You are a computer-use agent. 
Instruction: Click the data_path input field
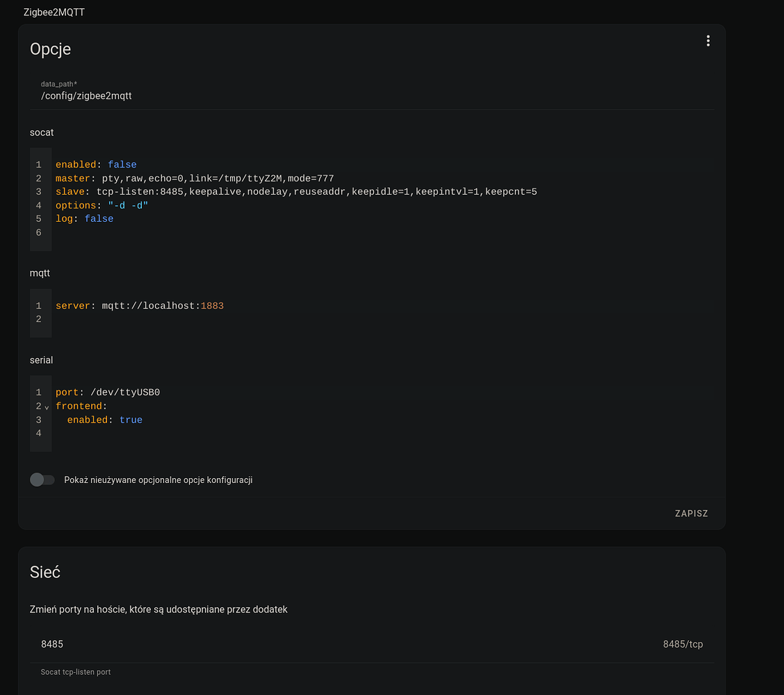coord(375,96)
